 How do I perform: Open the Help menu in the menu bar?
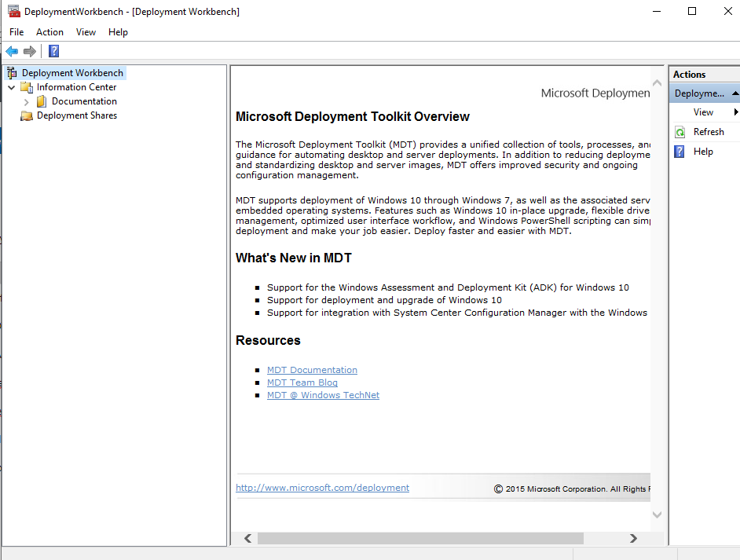(x=118, y=32)
